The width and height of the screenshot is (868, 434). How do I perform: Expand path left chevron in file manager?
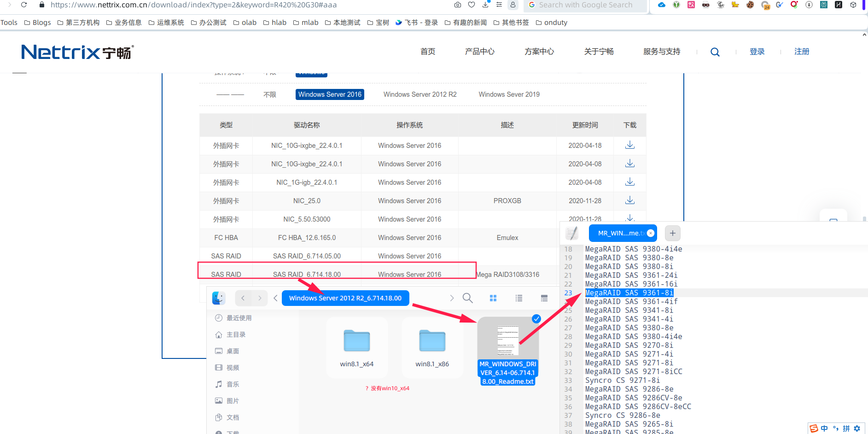pyautogui.click(x=275, y=298)
